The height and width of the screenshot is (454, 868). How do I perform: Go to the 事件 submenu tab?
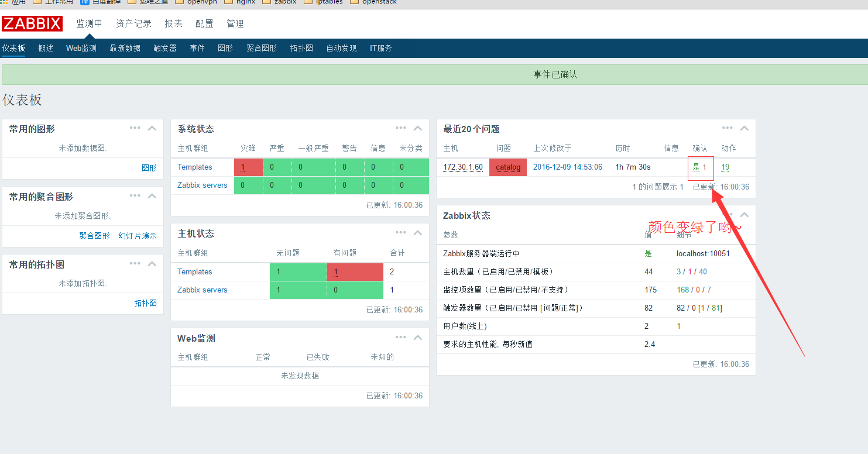[197, 48]
